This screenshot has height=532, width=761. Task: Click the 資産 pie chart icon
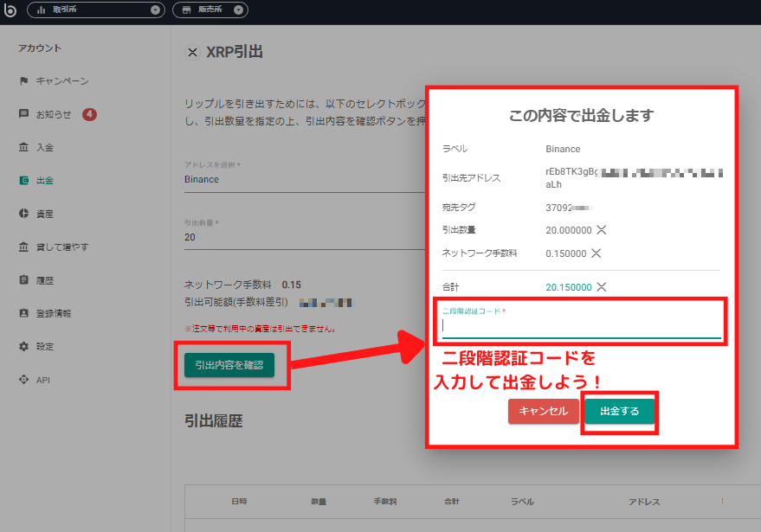23,214
